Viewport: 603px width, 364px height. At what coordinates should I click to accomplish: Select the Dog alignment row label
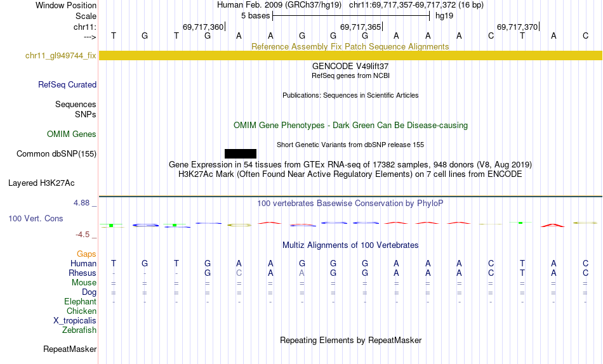89,292
